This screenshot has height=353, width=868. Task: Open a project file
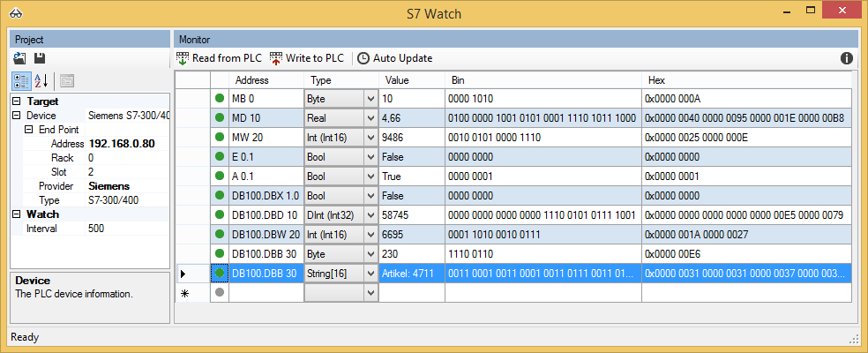point(20,58)
